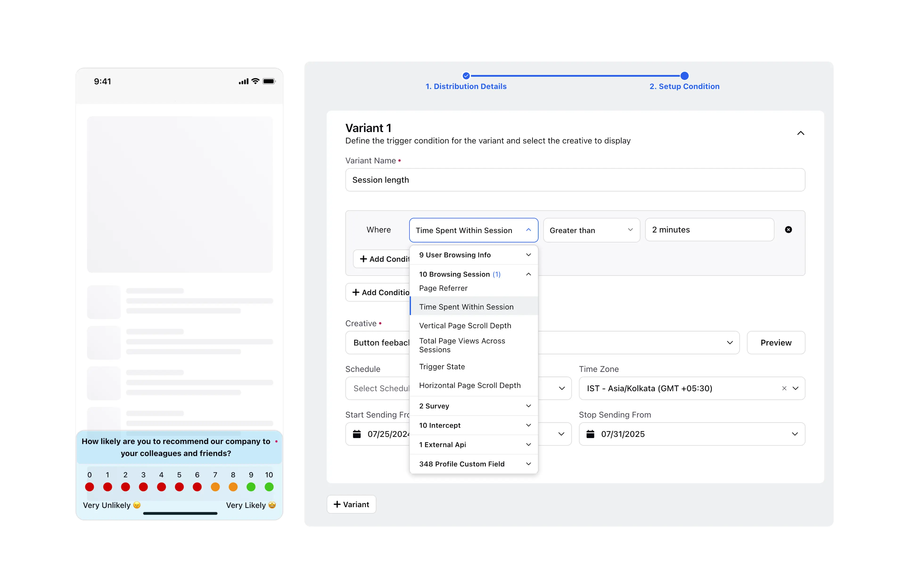
Task: Select NPS rating 0 red dot
Action: [x=90, y=487]
